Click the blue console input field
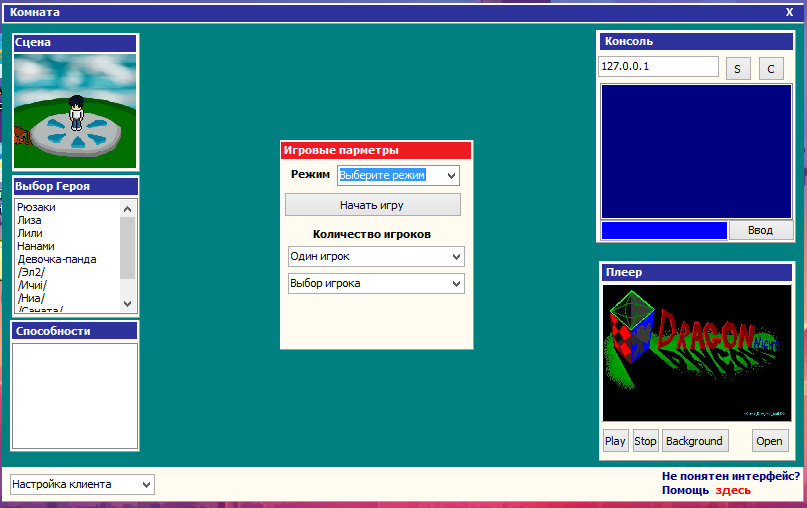The width and height of the screenshot is (807, 508). coord(664,231)
